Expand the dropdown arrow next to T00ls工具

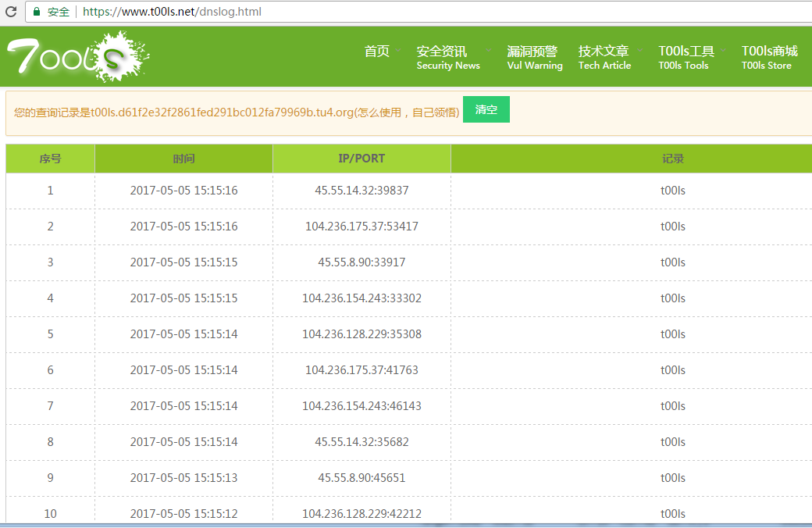723,50
